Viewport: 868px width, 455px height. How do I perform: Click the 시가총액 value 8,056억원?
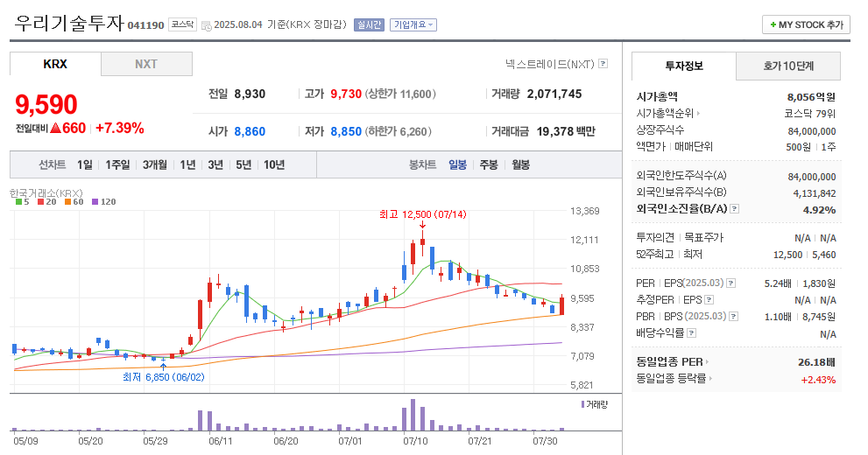[x=811, y=97]
